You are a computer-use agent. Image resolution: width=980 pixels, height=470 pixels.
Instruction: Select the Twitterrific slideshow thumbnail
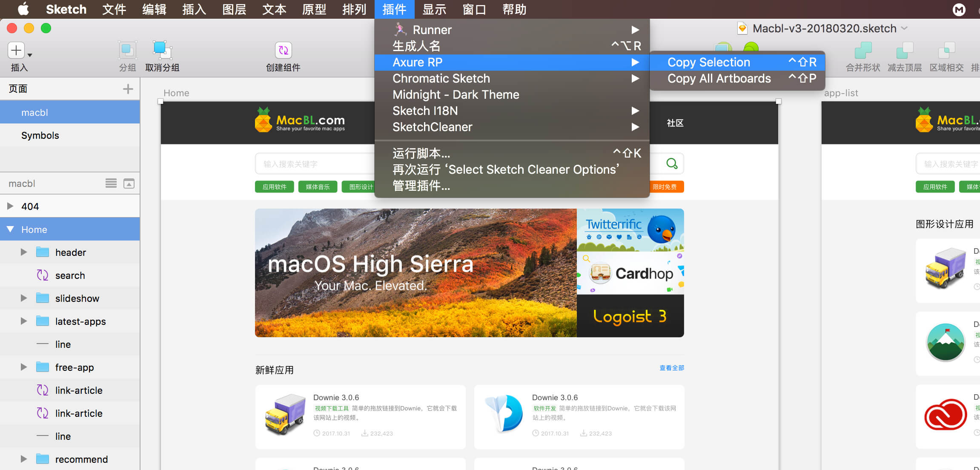630,230
